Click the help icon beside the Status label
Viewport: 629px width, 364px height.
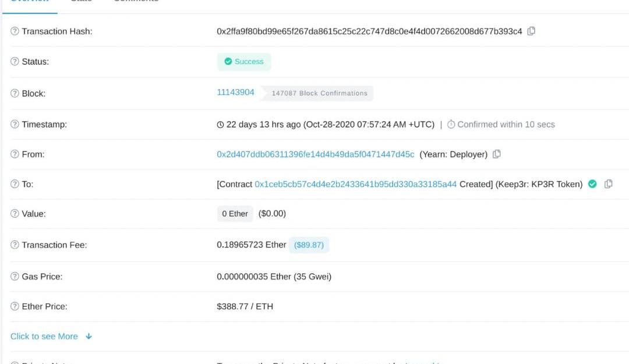coord(15,62)
